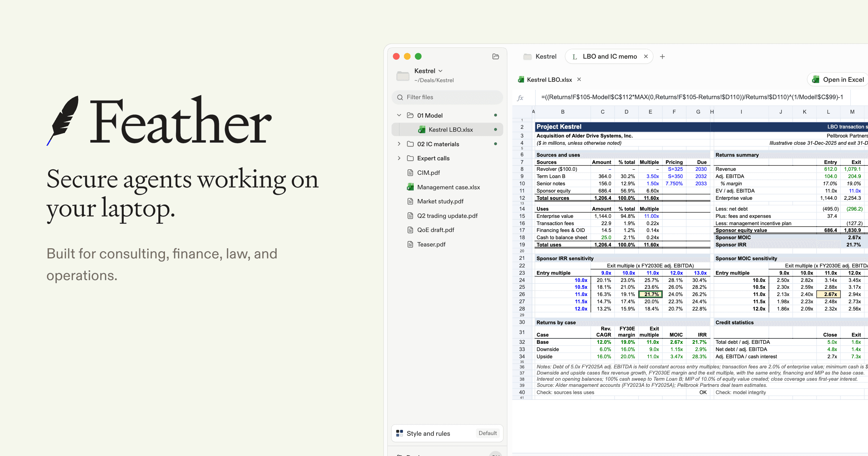Select highlighted 2.67x MOIC sensitivity cell
The width and height of the screenshot is (868, 456).
828,294
